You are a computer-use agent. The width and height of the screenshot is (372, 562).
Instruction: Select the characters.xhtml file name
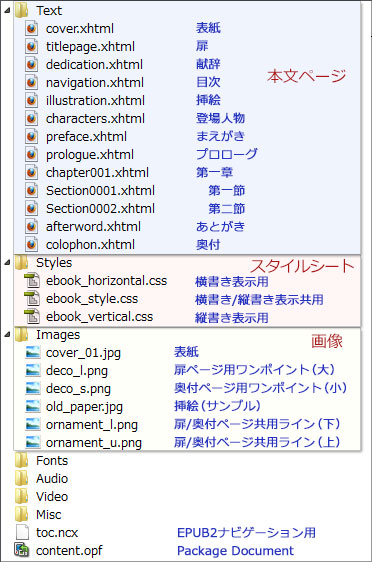coord(95,119)
